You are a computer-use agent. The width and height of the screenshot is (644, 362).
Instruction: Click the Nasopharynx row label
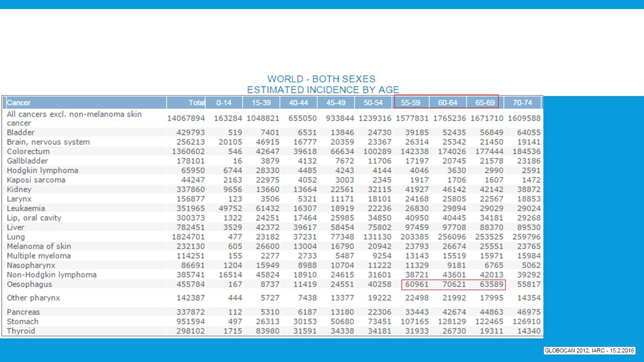pos(31,265)
